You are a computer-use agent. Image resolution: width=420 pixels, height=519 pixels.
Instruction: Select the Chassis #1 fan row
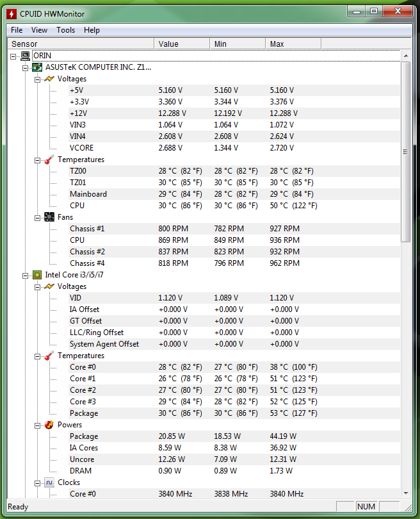pyautogui.click(x=234, y=229)
